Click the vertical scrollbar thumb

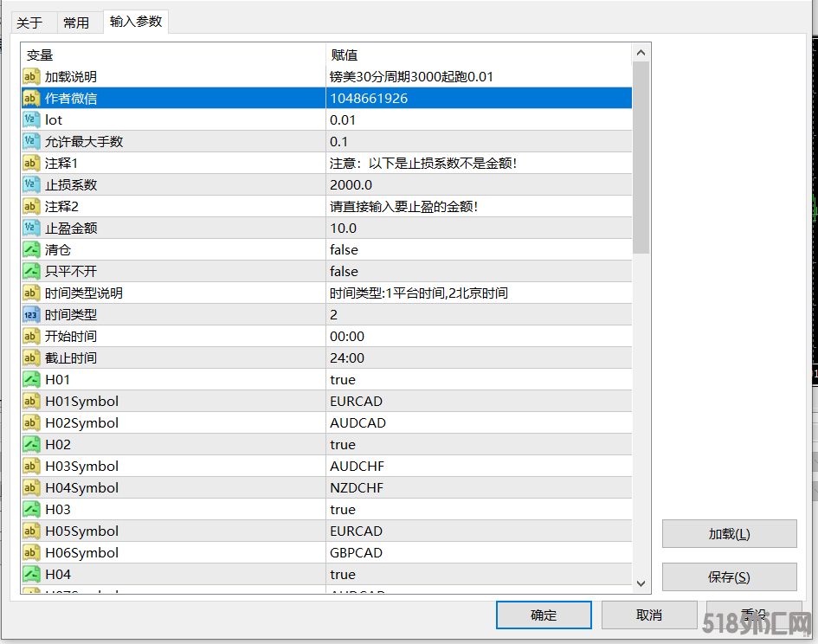point(641,156)
